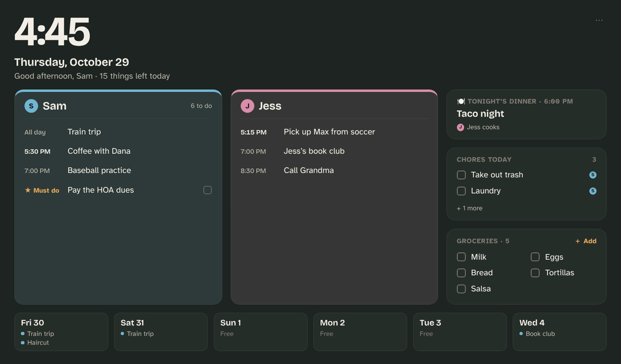The image size is (621, 364).
Task: Click the 4:45 clock display
Action: (x=52, y=32)
